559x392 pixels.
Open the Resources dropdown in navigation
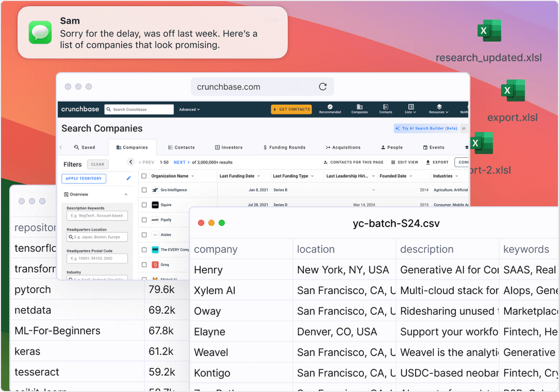[x=438, y=109]
